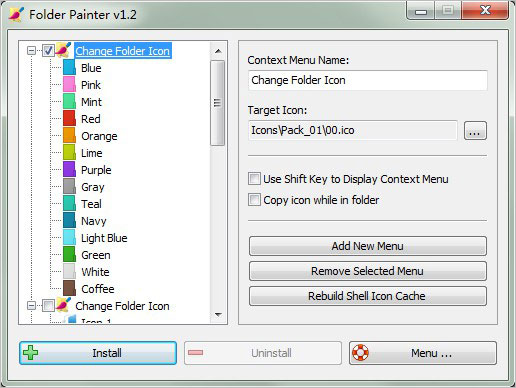
Task: Click the tree scrollbar down arrow
Action: tap(218, 314)
